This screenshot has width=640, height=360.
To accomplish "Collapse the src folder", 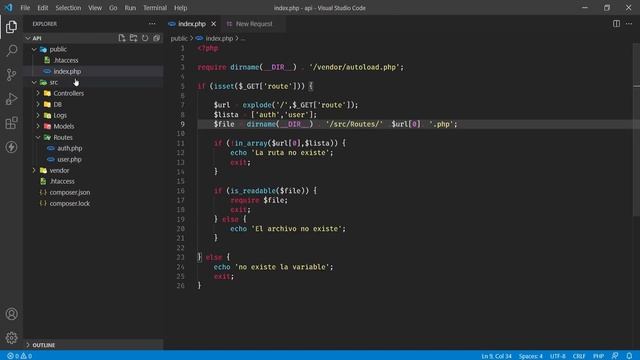I will pos(34,82).
